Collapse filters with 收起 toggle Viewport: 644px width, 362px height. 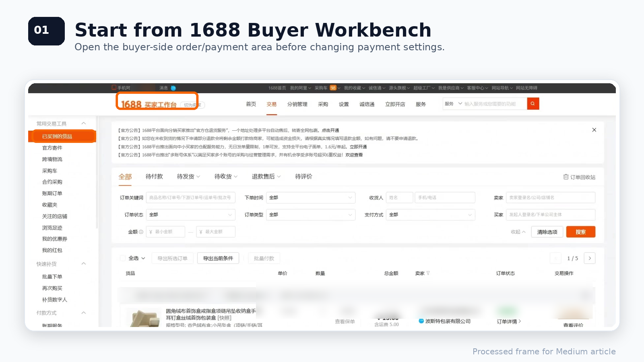coord(518,232)
